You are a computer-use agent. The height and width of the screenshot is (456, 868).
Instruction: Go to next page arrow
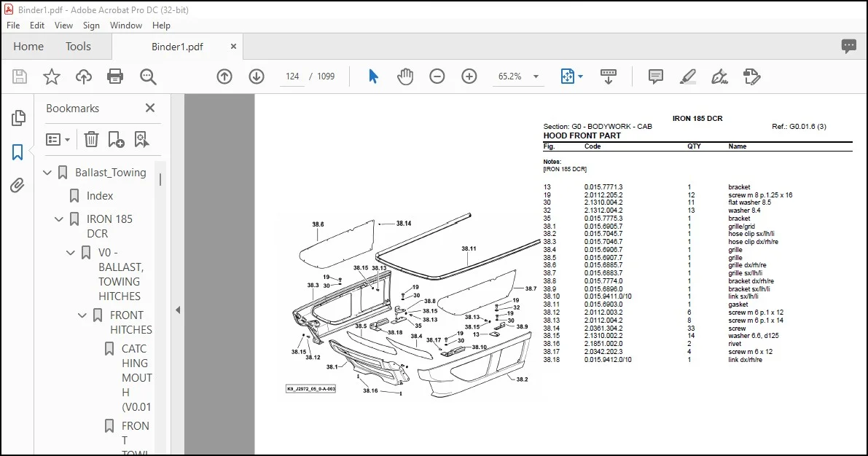click(257, 76)
